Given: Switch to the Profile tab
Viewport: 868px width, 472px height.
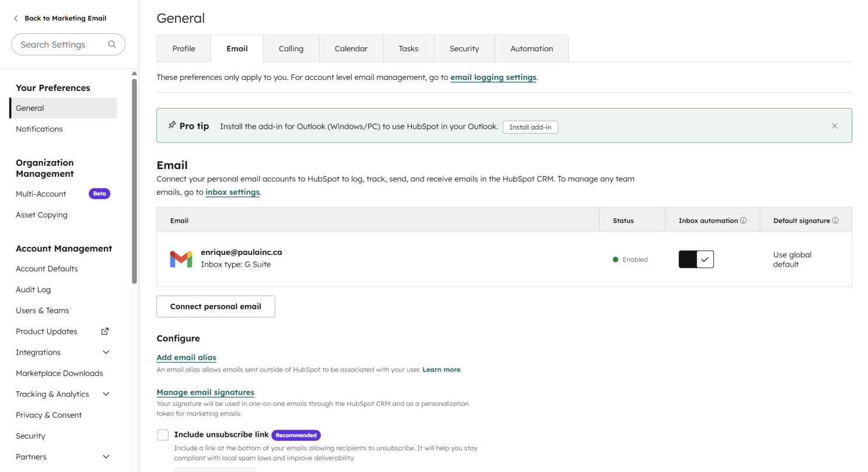Looking at the screenshot, I should [x=184, y=48].
